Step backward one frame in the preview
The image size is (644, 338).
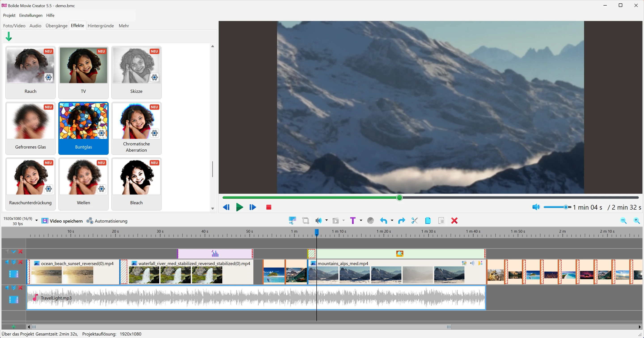tap(226, 207)
